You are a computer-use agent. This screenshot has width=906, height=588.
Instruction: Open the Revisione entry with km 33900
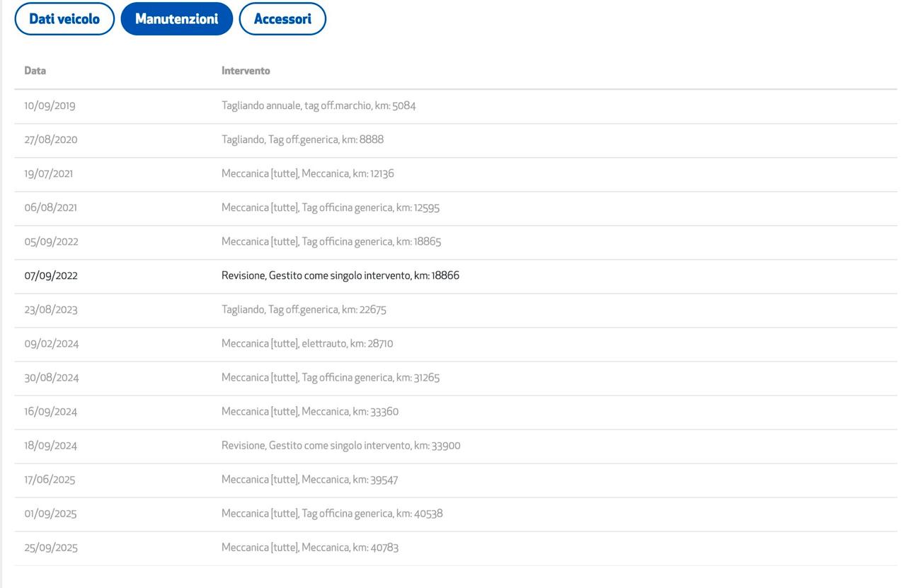pos(340,446)
